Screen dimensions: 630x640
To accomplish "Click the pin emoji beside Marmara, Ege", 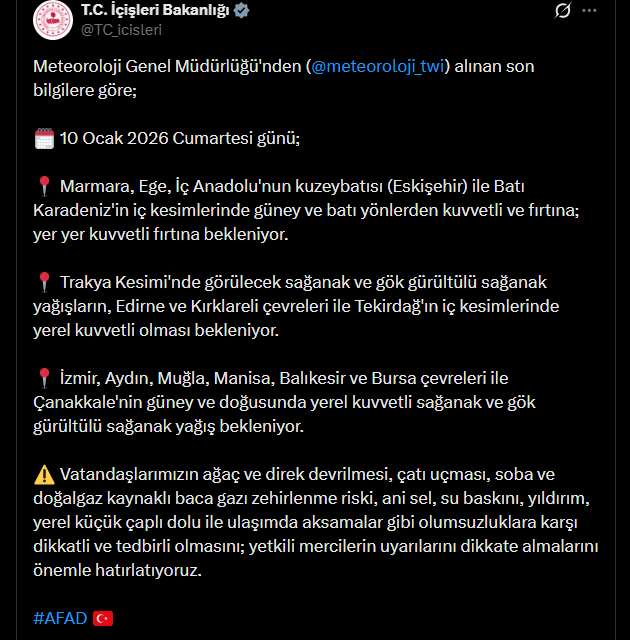I will point(44,187).
